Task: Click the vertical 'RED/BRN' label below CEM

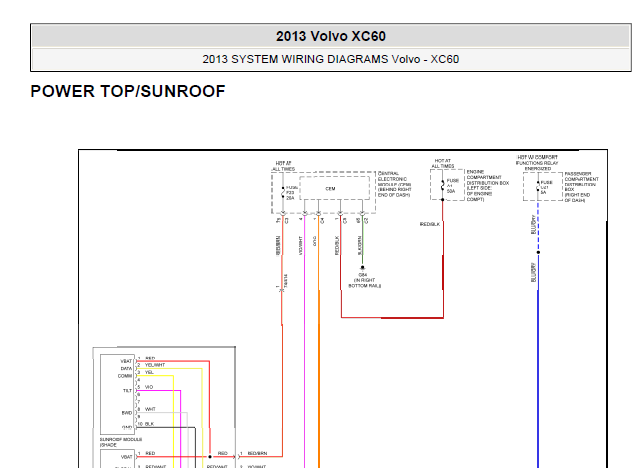Action: 278,246
